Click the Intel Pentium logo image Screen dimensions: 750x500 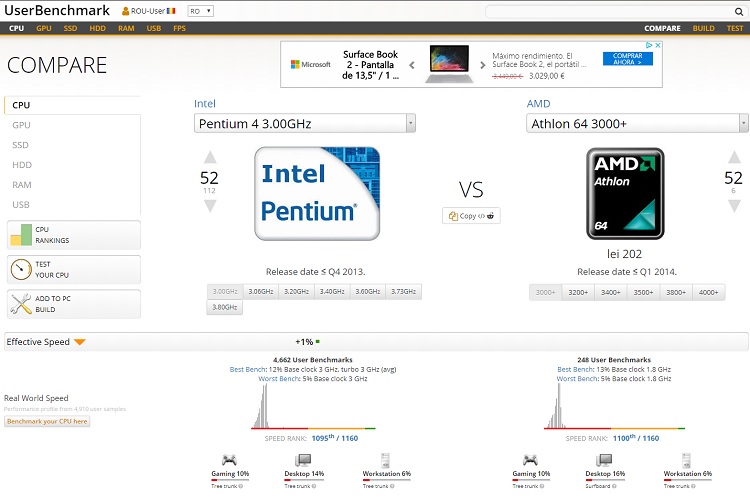pyautogui.click(x=316, y=193)
